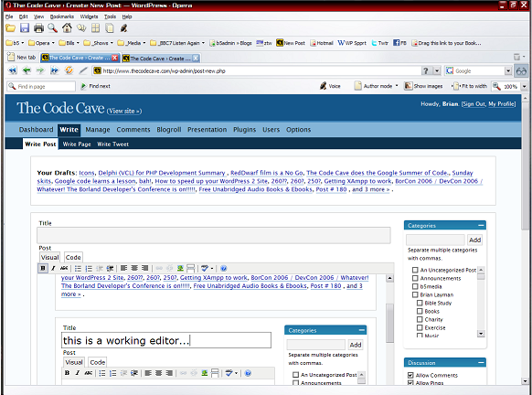Check the Bible Study category checkbox
Viewport: 532px width, 395px height.
[420, 303]
